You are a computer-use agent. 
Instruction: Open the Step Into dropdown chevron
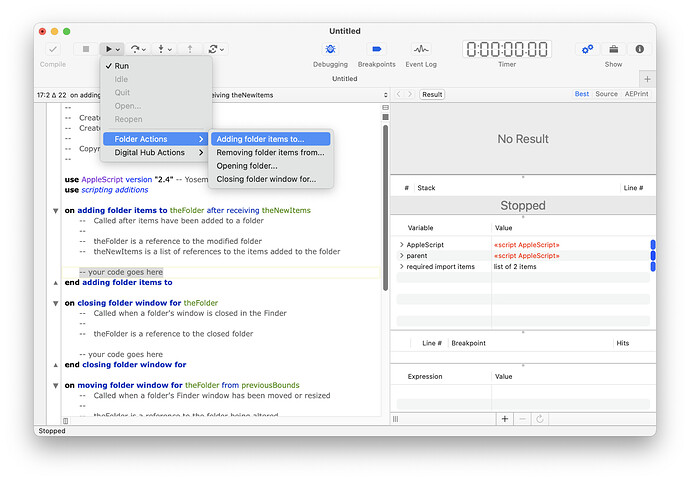pyautogui.click(x=170, y=50)
